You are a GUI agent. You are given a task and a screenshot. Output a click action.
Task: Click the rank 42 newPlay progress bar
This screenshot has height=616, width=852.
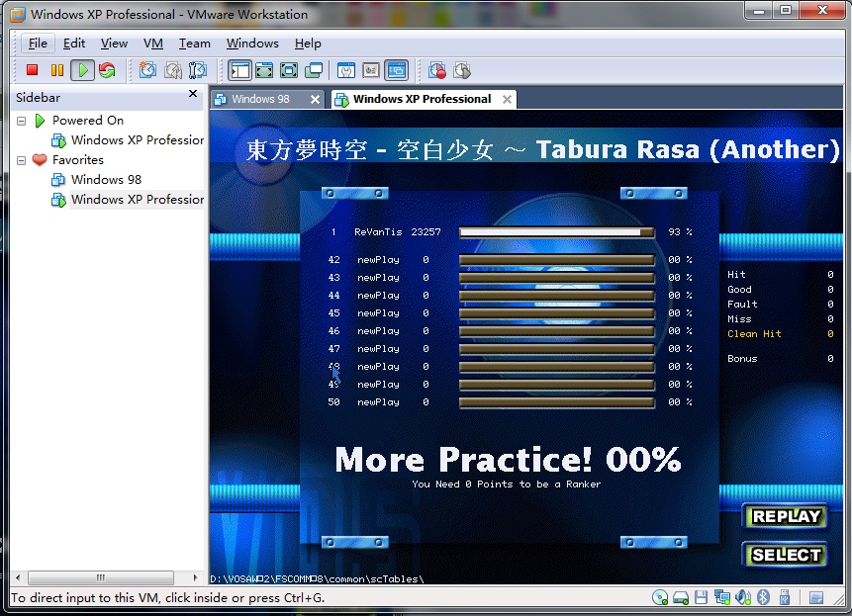[557, 260]
